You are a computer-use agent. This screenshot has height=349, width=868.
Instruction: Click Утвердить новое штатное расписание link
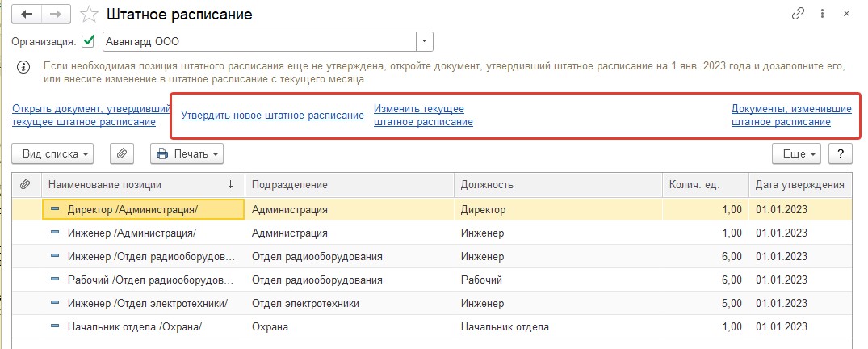272,116
